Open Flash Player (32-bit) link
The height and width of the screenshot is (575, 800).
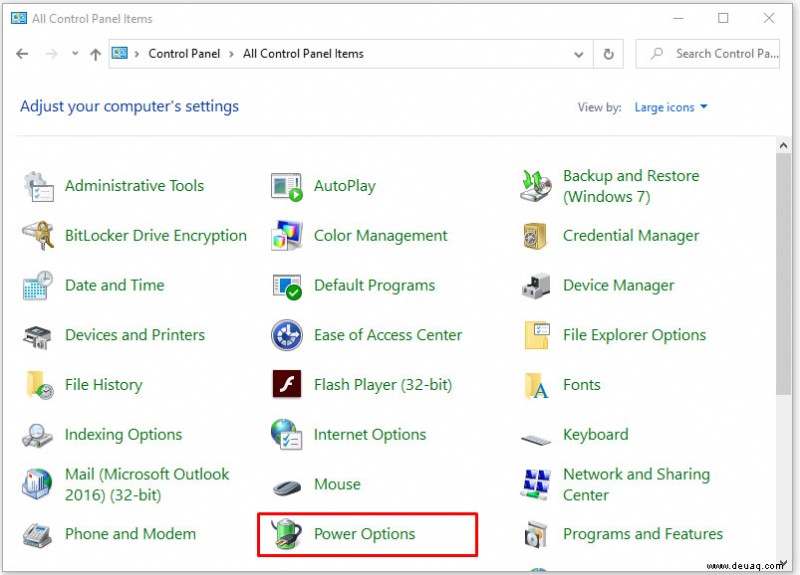point(383,385)
